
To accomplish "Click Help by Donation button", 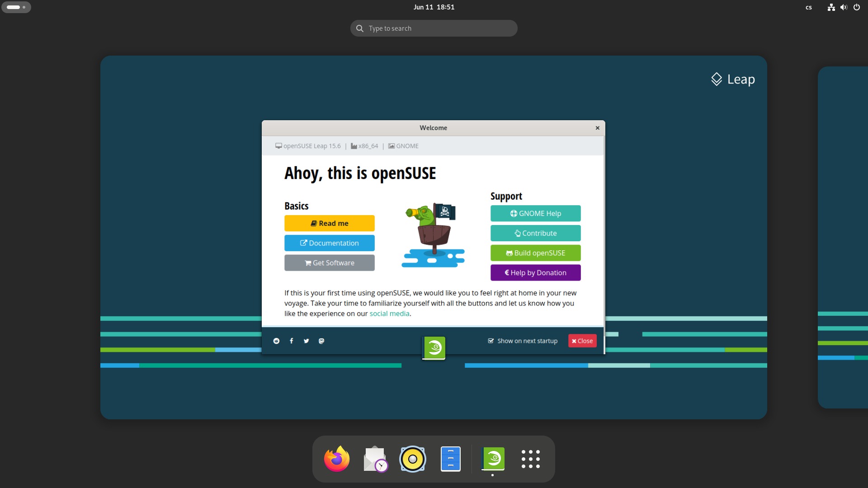I will 536,273.
